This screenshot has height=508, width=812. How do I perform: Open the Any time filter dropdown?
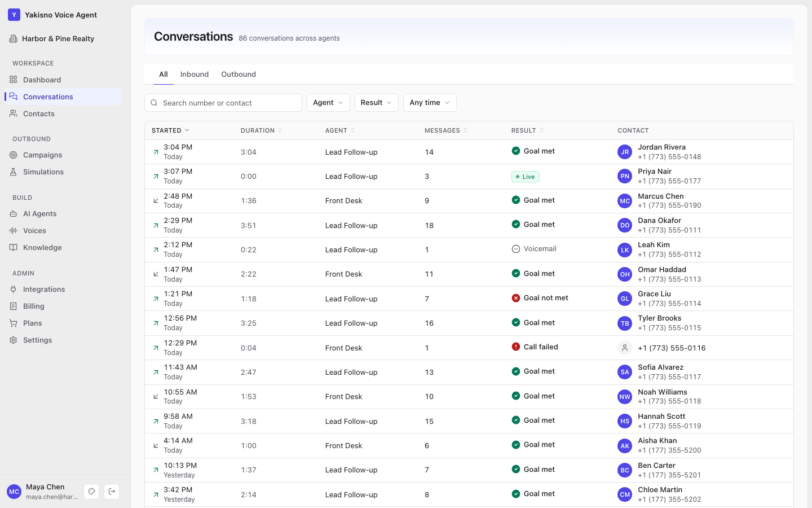coord(430,103)
